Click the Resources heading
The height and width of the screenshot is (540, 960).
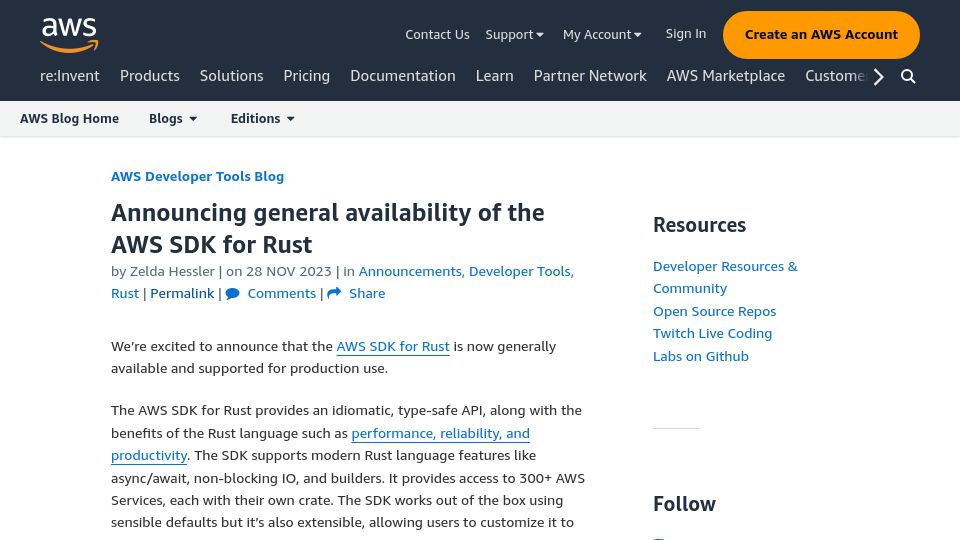[x=700, y=225]
